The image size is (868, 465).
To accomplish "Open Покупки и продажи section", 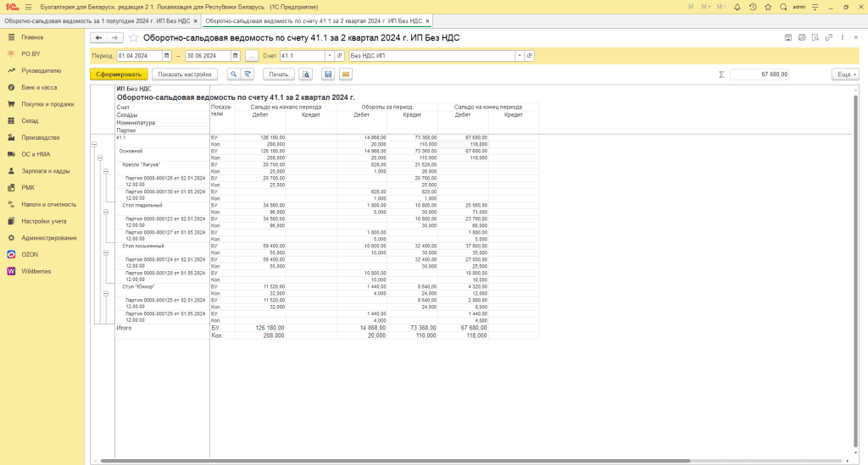I will tap(47, 104).
